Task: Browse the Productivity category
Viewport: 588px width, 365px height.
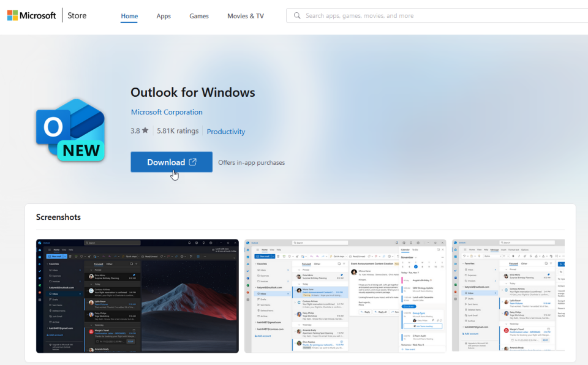Action: [x=225, y=131]
